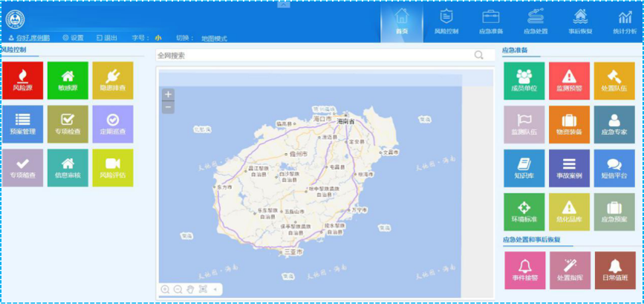Open the 风险评估 video camera tile
The height and width of the screenshot is (304, 644).
pyautogui.click(x=113, y=167)
